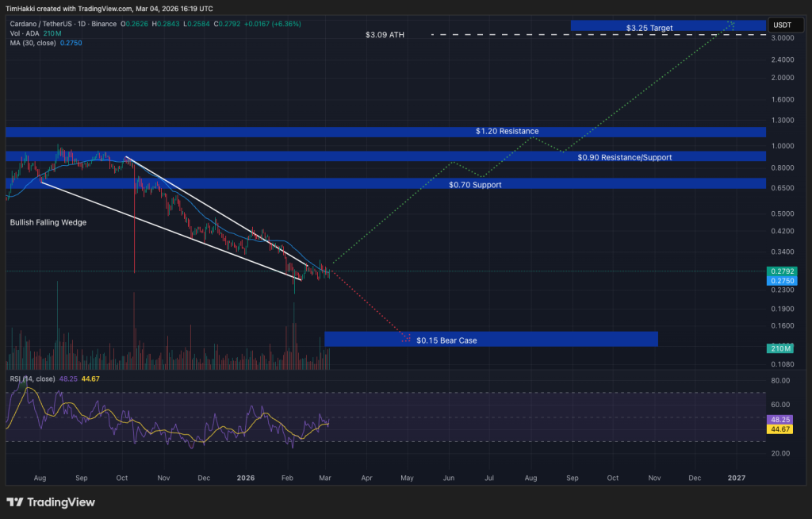This screenshot has width=812, height=519.
Task: Select the Bullish Falling Wedge text label
Action: [48, 223]
